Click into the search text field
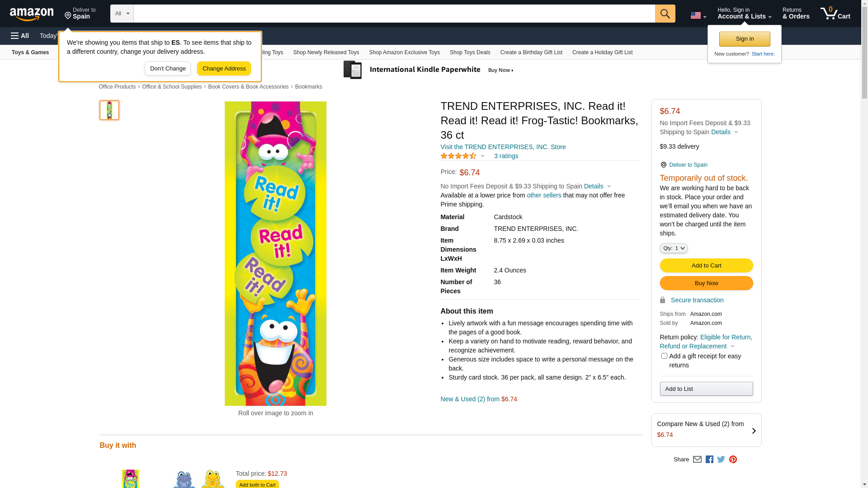This screenshot has height=488, width=868. [394, 14]
